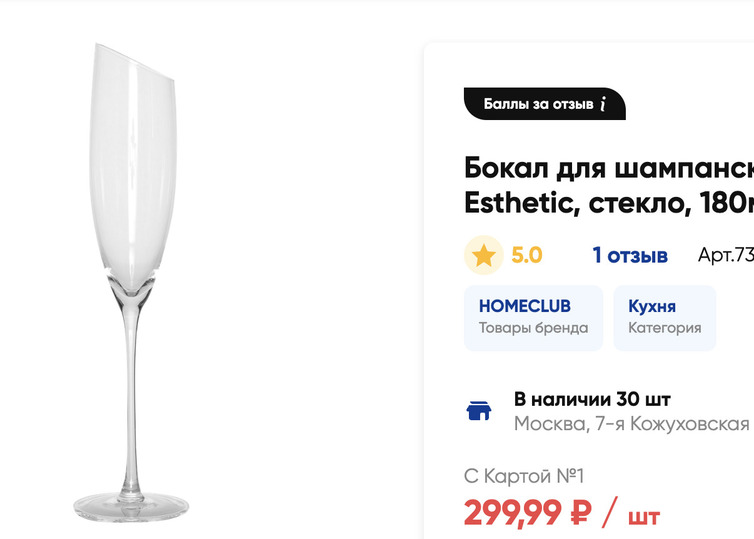Click the info icon on the review points badge
The height and width of the screenshot is (539, 754).
click(603, 104)
